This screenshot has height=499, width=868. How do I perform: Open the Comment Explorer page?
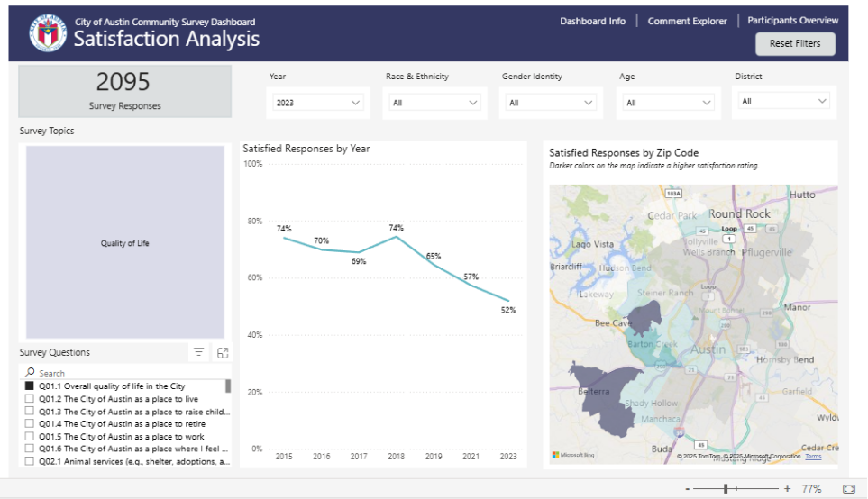coord(687,22)
